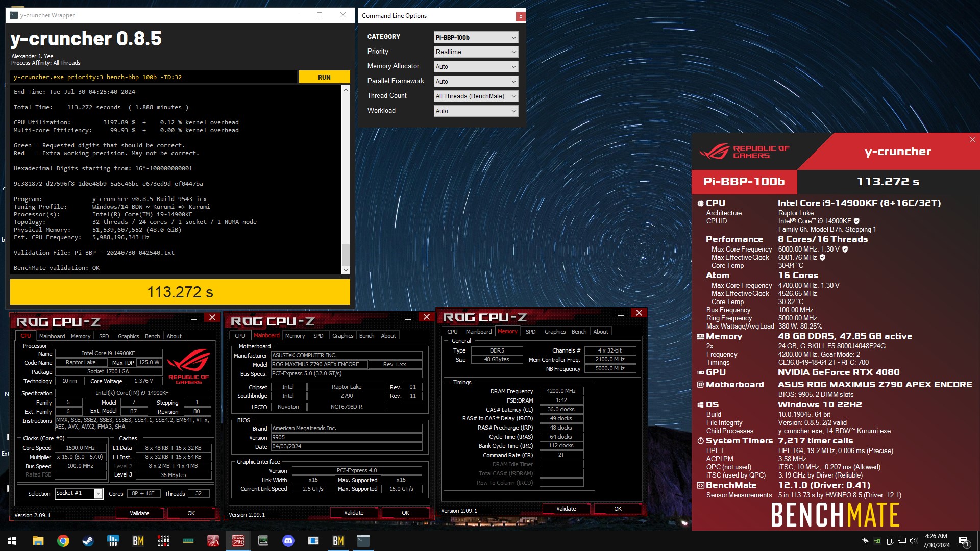This screenshot has width=980, height=551.
Task: Close the Command Line Options panel
Action: pos(521,16)
